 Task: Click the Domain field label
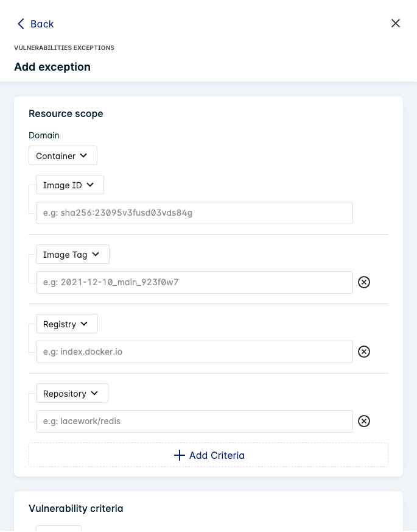[44, 135]
